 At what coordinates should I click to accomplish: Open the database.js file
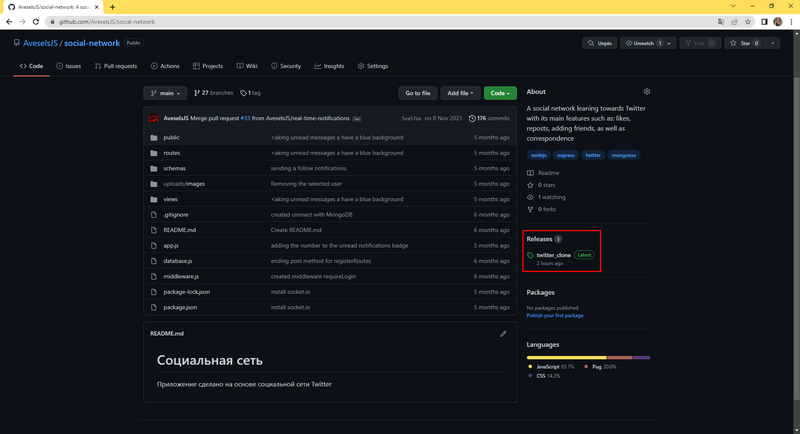pyautogui.click(x=178, y=261)
